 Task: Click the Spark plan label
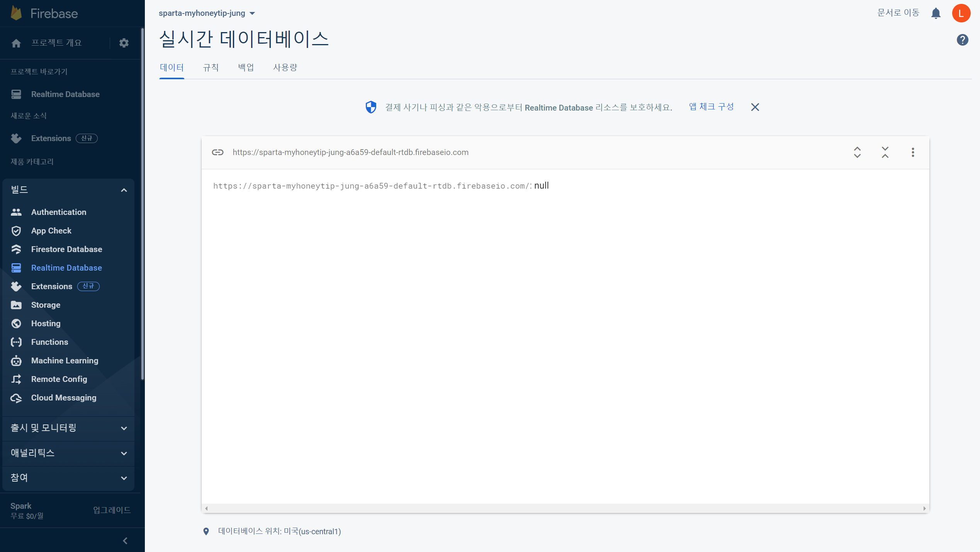click(21, 506)
